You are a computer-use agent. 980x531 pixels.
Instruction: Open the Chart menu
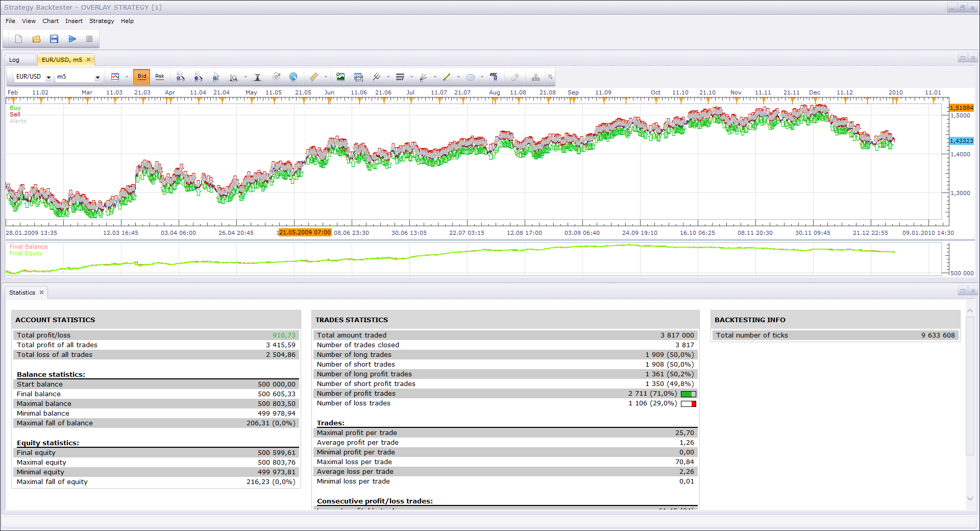51,21
